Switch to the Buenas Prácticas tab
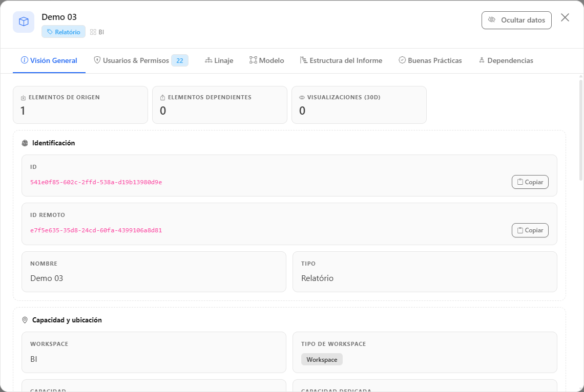This screenshot has height=392, width=584. (x=430, y=60)
